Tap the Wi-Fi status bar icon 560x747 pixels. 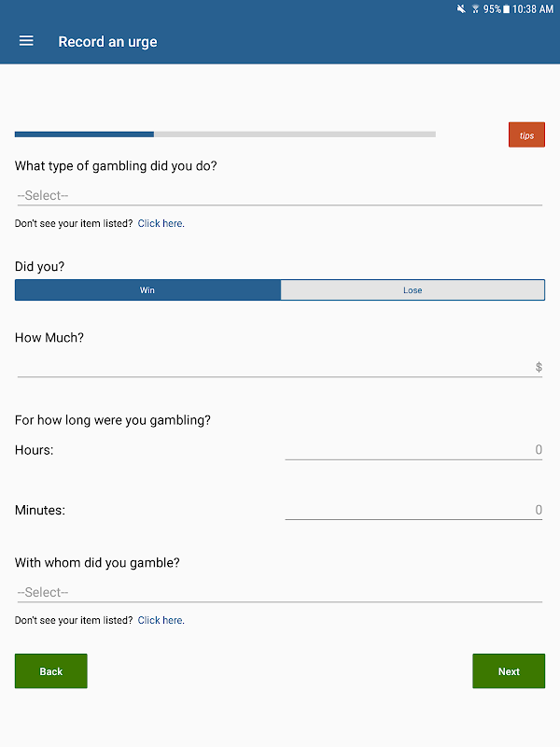pos(475,9)
